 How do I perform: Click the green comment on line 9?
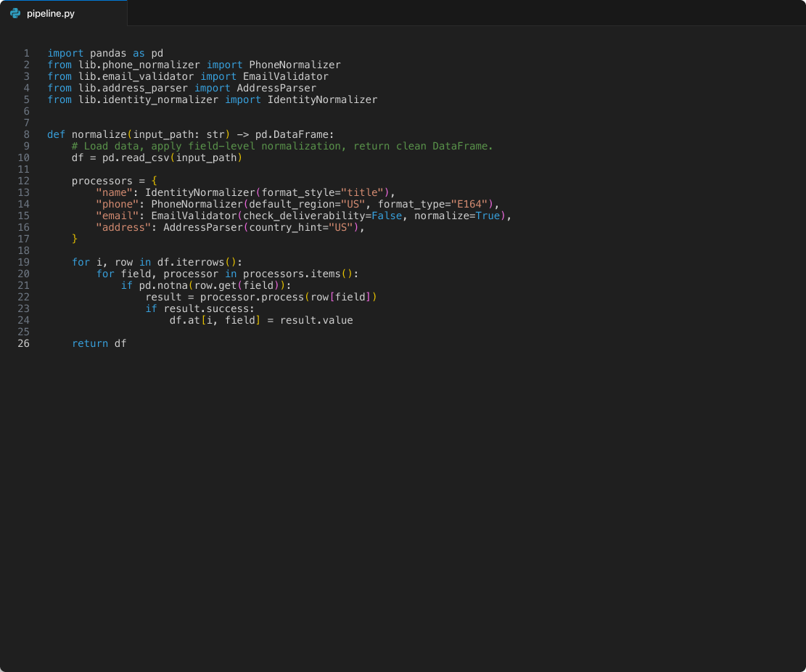click(x=282, y=147)
